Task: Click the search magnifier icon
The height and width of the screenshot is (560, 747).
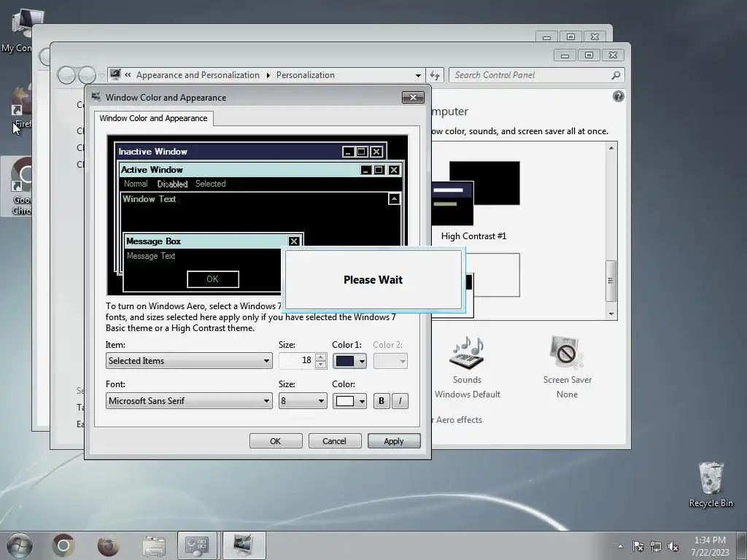Action: coord(616,75)
